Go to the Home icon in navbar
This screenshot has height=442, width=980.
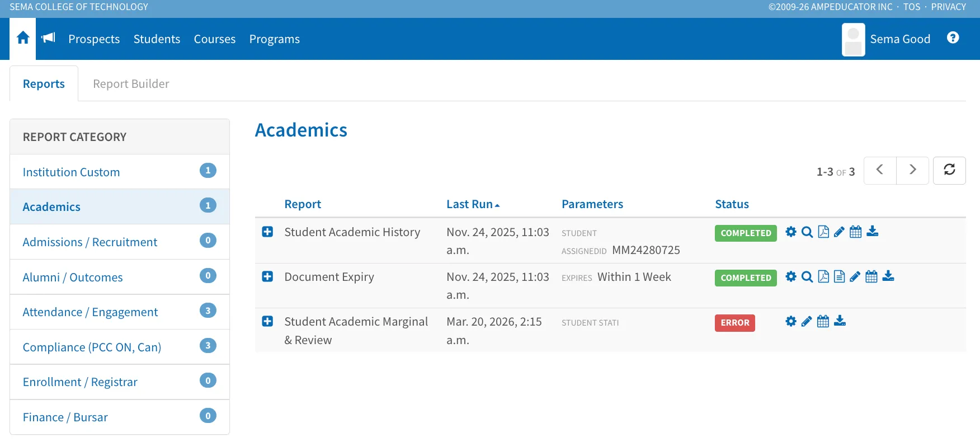coord(23,38)
